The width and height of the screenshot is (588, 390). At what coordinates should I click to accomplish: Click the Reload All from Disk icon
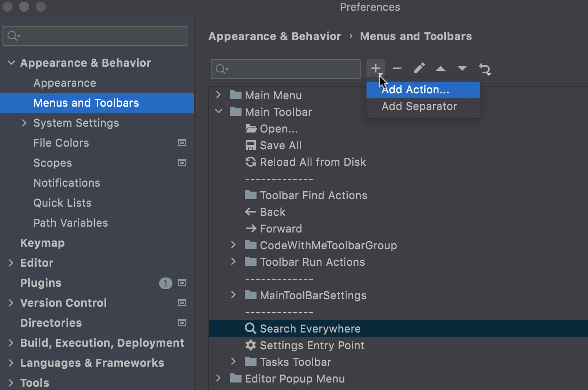[251, 162]
